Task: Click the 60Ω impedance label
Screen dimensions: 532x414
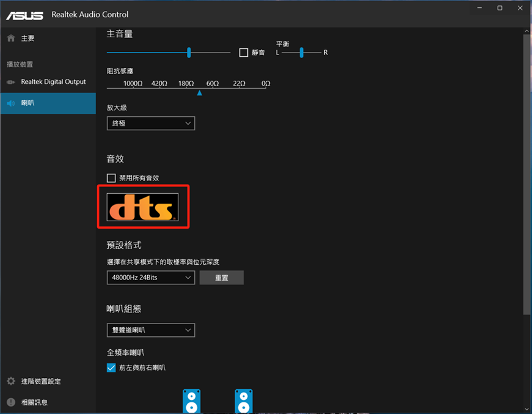Action: pyautogui.click(x=213, y=84)
